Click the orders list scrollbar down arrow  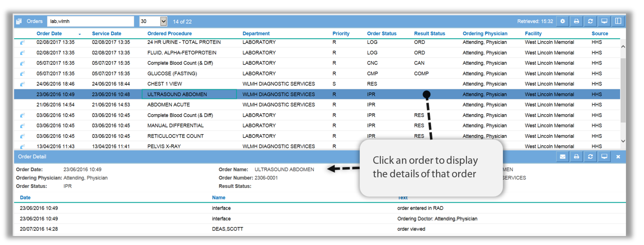tap(623, 141)
